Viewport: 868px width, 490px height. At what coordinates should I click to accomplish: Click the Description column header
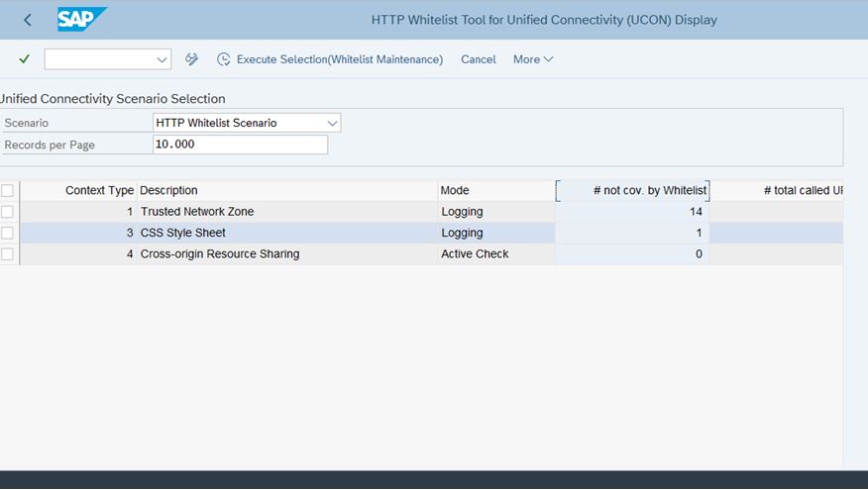click(x=287, y=190)
